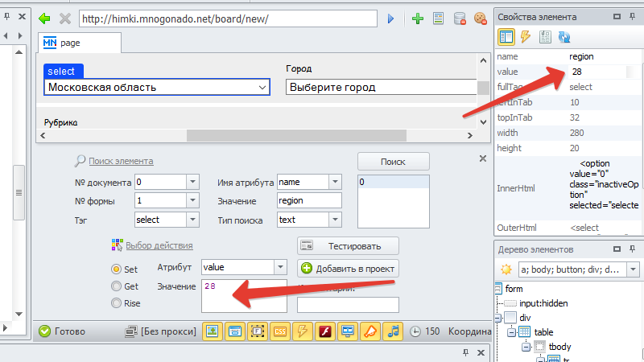Toggle the Flash status bar icon

click(x=325, y=331)
